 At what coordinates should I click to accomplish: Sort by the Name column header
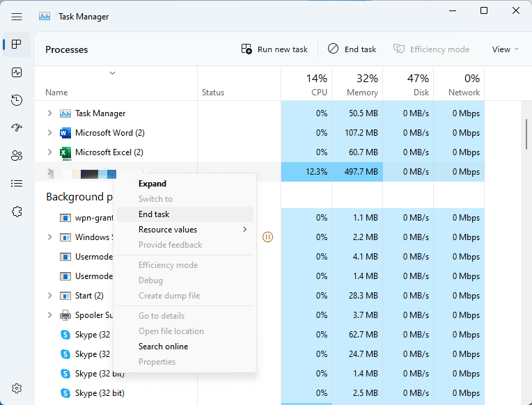point(116,84)
